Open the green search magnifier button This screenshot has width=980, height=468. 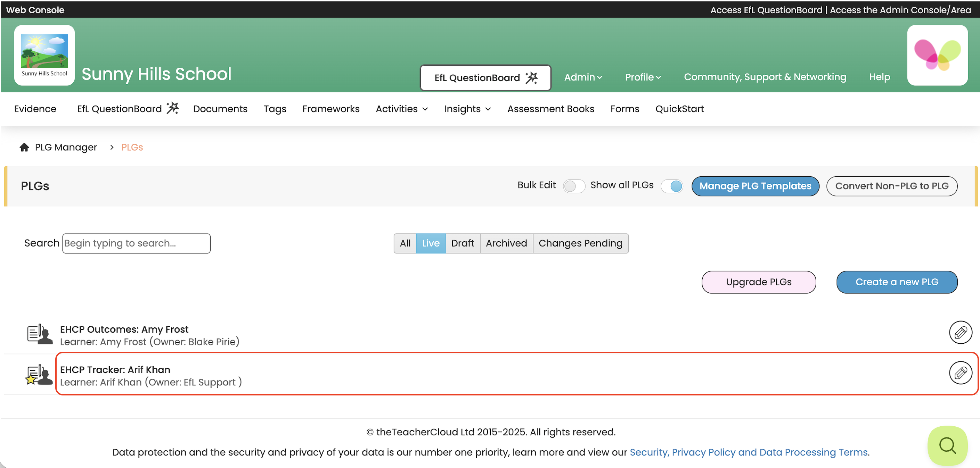[947, 445]
